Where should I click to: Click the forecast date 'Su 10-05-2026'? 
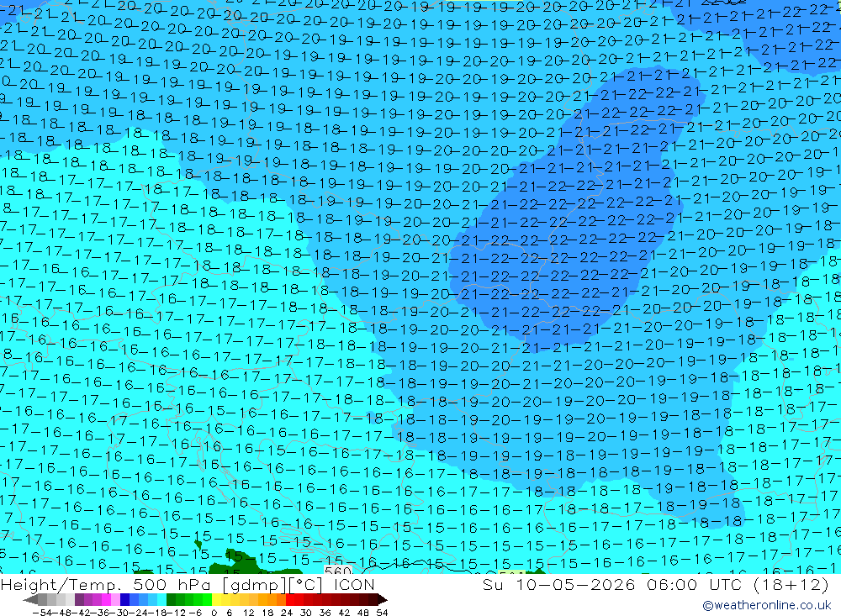(559, 584)
